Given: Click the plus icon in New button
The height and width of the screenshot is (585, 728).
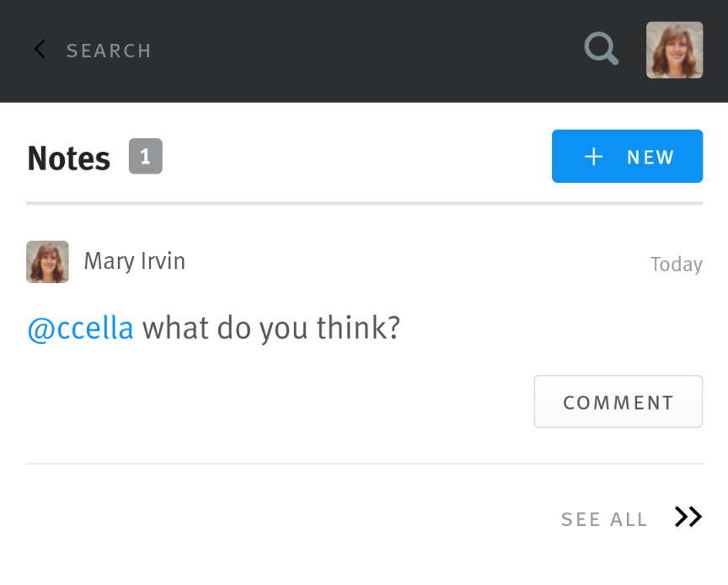Looking at the screenshot, I should pyautogui.click(x=594, y=157).
